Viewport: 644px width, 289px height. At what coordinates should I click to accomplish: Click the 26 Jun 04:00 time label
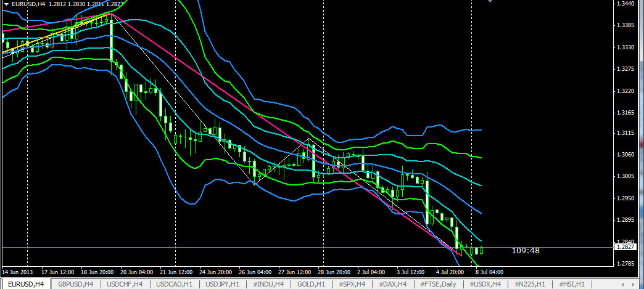pyautogui.click(x=255, y=272)
